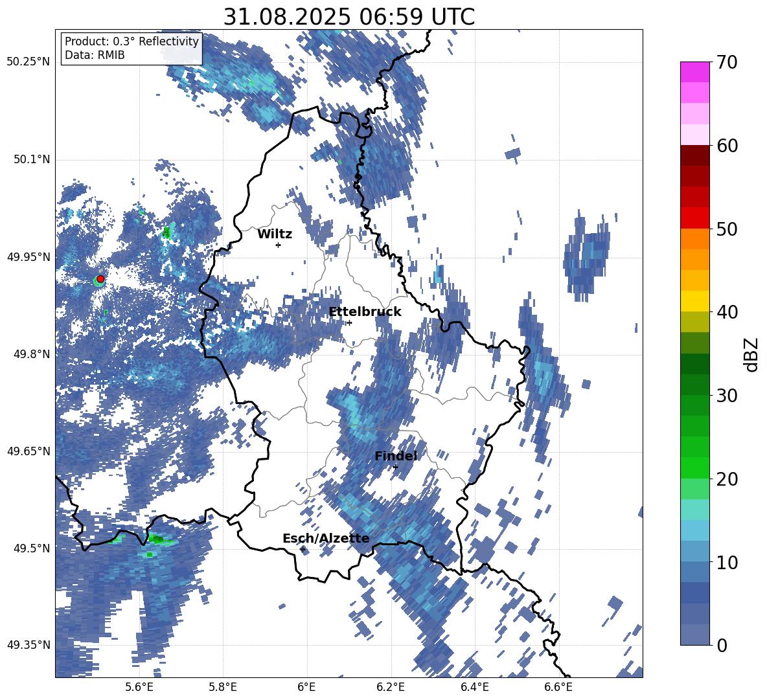Click the 49.8°N latitude label
767x700 pixels.
click(x=31, y=354)
